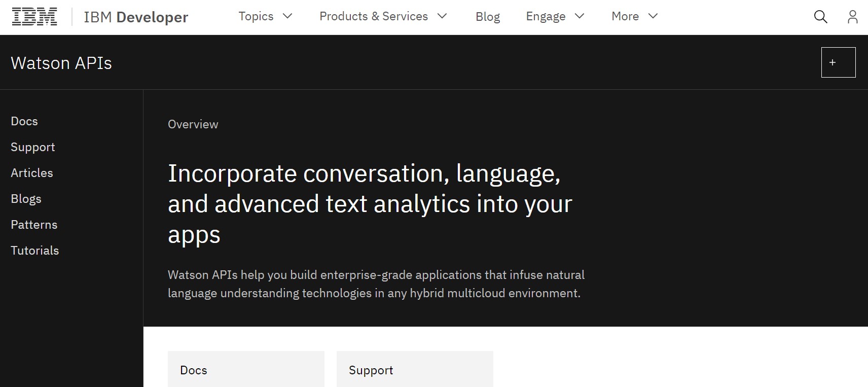Click the Watson APIs title
Viewport: 868px width, 387px height.
click(x=61, y=63)
